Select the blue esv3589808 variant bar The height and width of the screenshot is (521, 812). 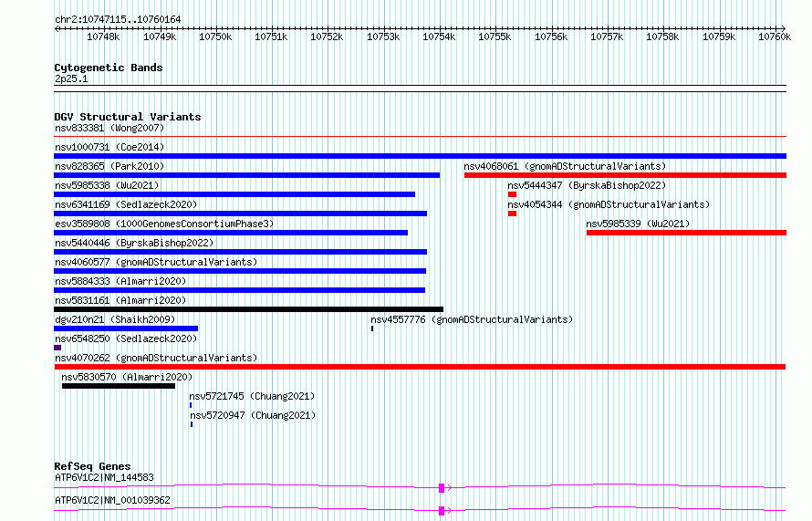pyautogui.click(x=231, y=233)
